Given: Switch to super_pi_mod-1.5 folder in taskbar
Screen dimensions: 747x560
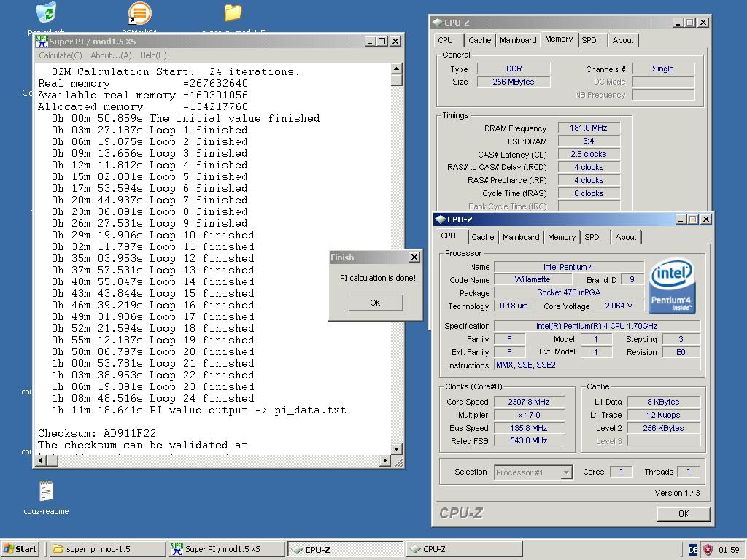Looking at the screenshot, I should coord(108,549).
